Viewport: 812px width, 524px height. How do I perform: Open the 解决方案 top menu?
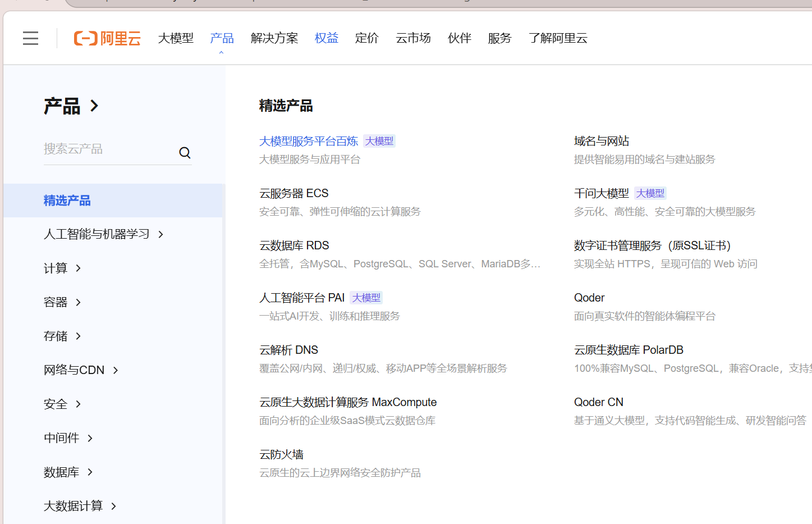tap(274, 38)
